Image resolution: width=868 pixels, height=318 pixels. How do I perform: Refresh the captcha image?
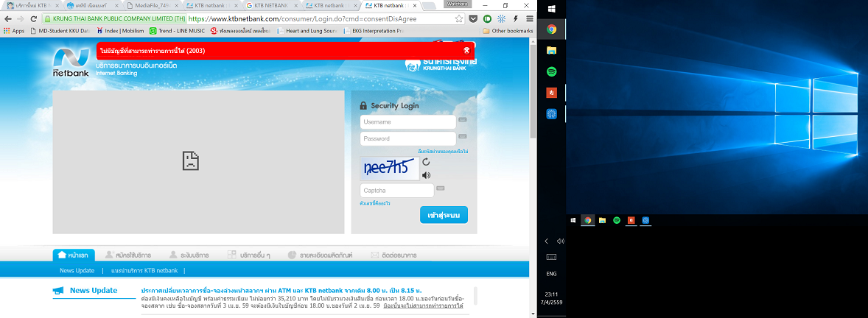(x=426, y=162)
